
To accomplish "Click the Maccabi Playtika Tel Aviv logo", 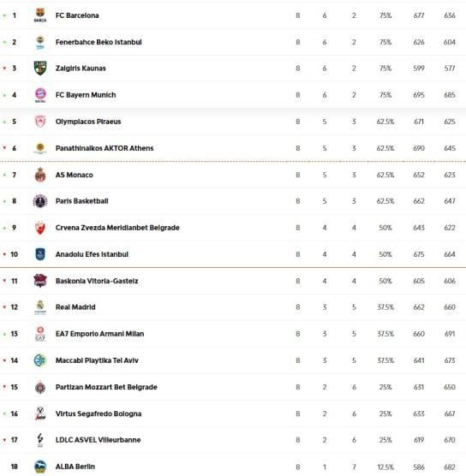I will [40, 360].
